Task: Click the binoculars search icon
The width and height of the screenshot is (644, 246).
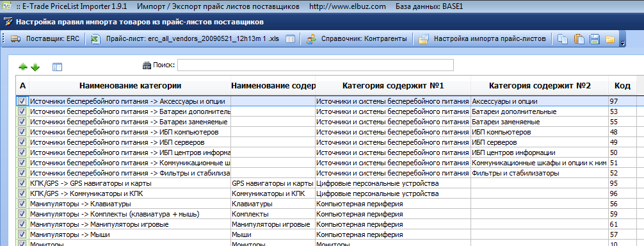Action: [147, 65]
